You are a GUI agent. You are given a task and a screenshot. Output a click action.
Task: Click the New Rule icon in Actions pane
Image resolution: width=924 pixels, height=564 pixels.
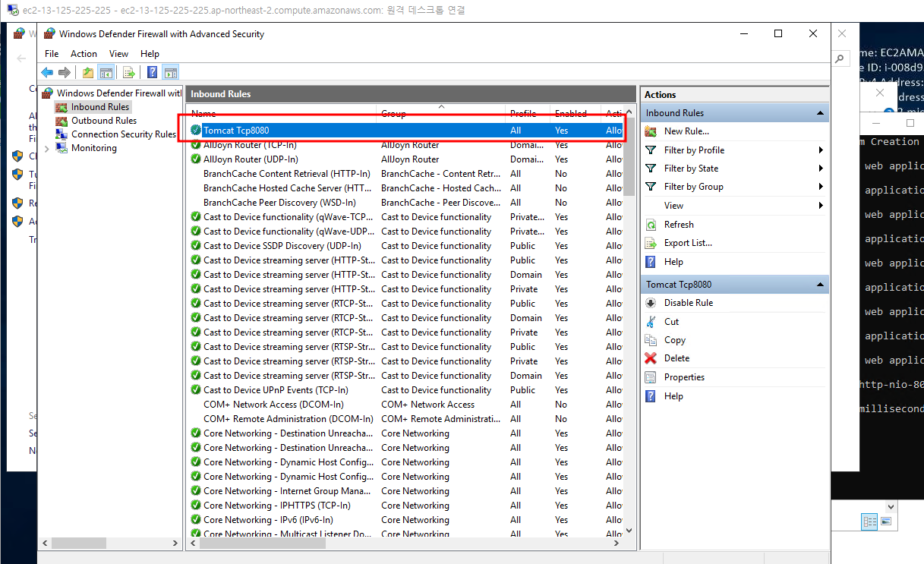651,131
